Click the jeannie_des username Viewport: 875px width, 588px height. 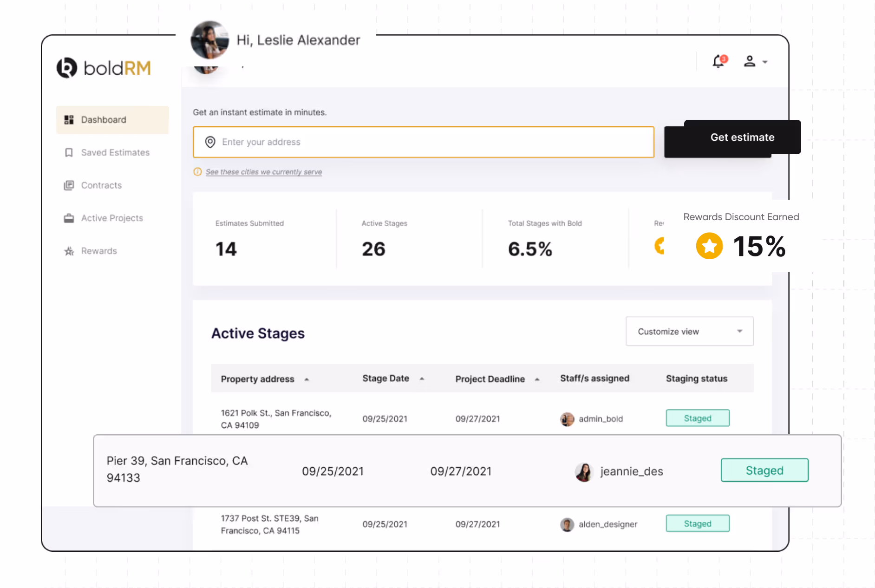(x=631, y=471)
